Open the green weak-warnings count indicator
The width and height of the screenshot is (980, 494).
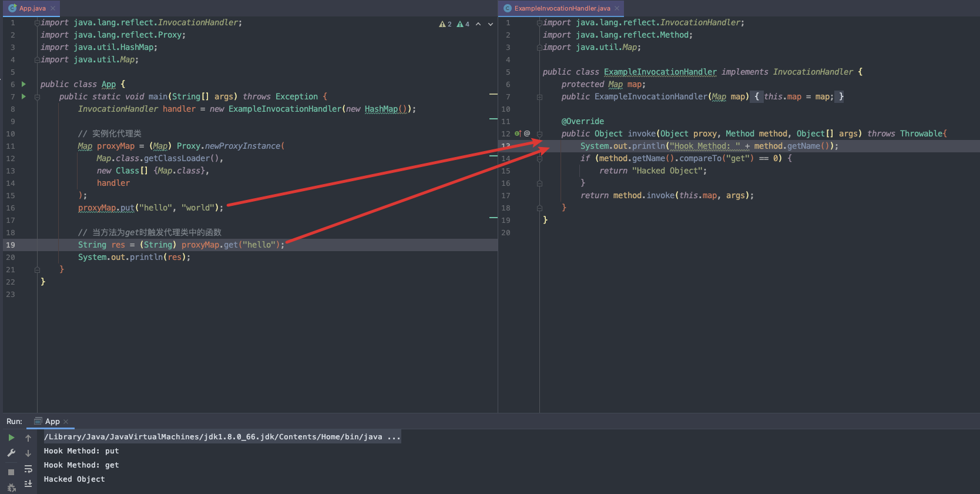tap(463, 24)
